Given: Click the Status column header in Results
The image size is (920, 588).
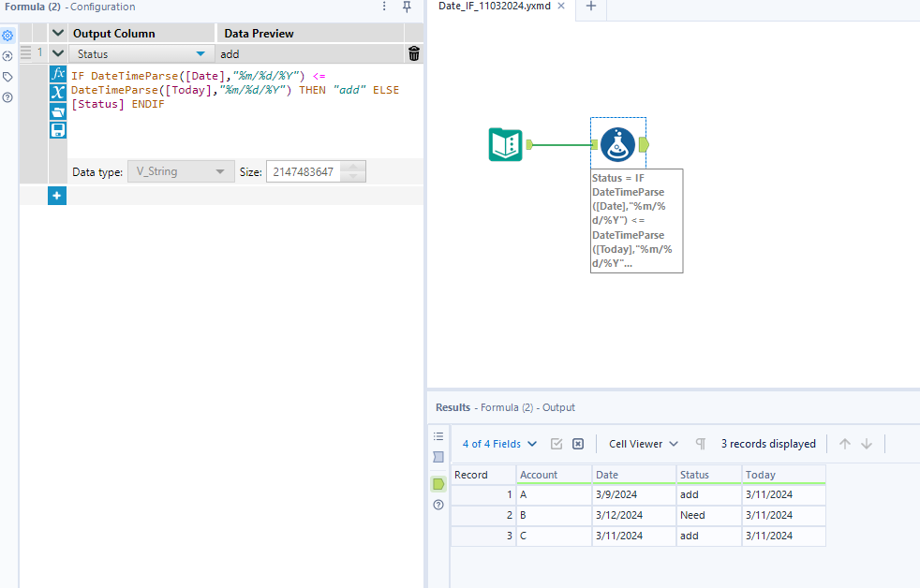Looking at the screenshot, I should [x=709, y=475].
